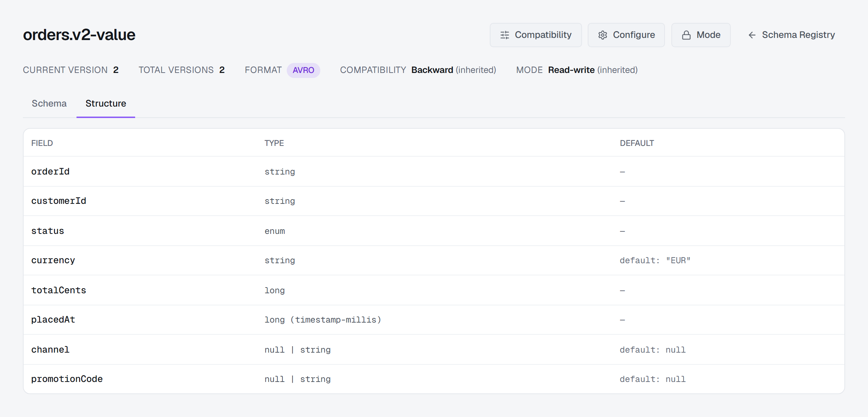Select the orderId field name
Image resolution: width=868 pixels, height=417 pixels.
tap(50, 172)
